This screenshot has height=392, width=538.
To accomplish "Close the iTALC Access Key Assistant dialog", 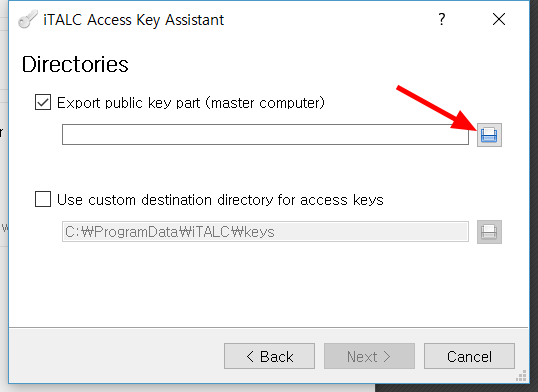I will click(x=499, y=19).
